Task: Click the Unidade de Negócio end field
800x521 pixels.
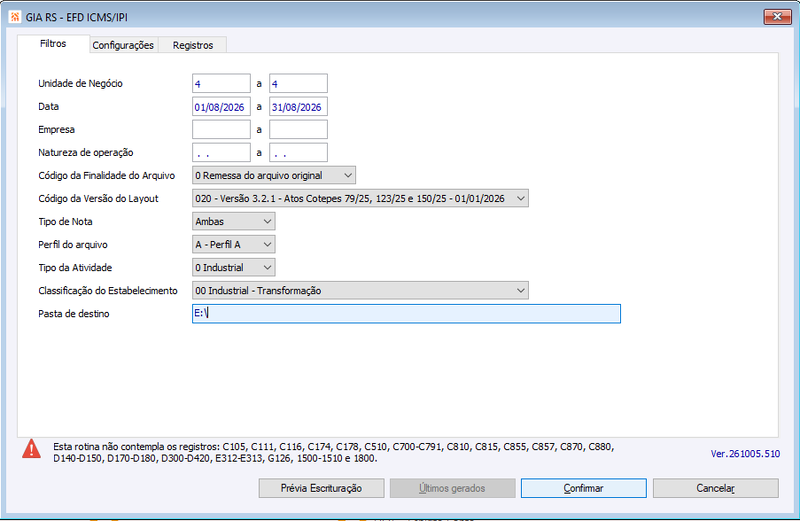Action: [298, 84]
